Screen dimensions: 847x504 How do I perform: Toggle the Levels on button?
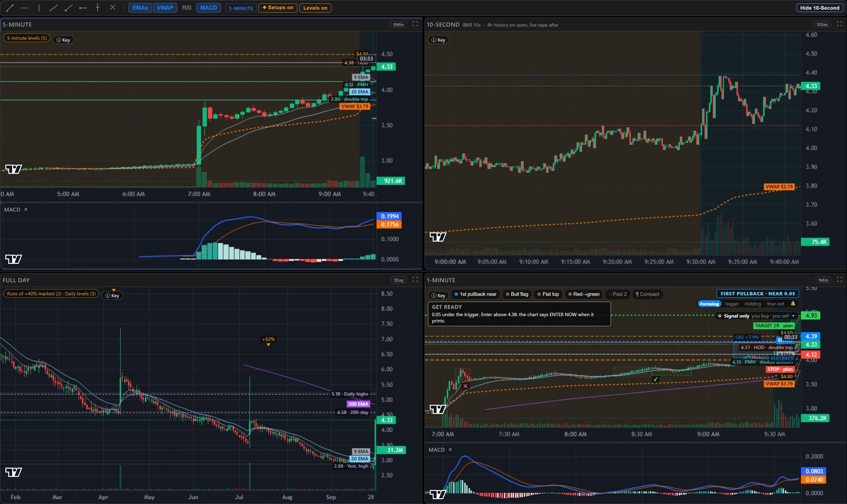(x=315, y=8)
